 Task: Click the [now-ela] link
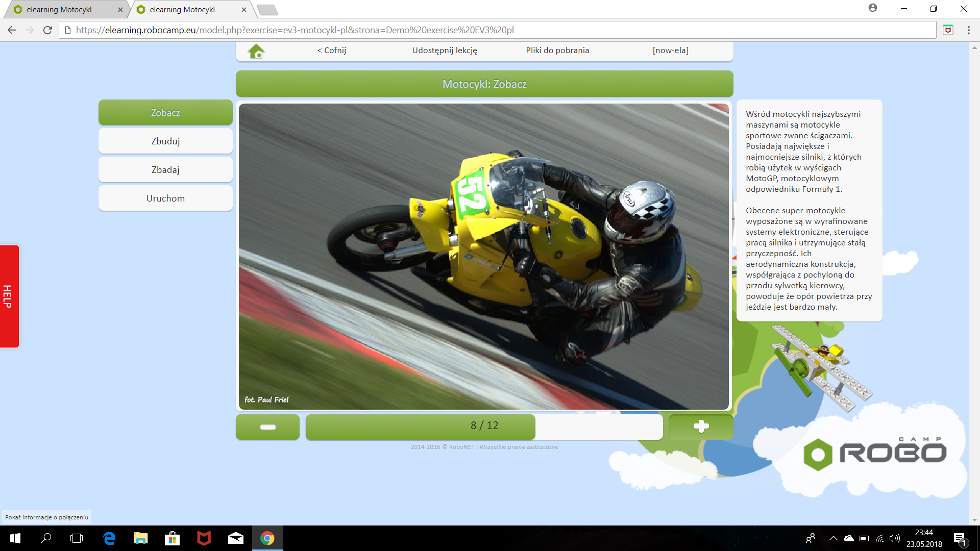pos(670,50)
